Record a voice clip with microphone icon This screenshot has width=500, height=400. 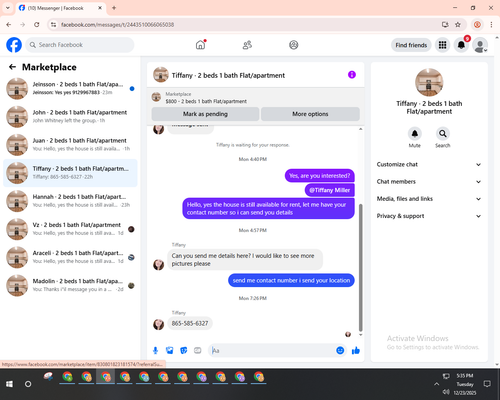[x=155, y=350]
